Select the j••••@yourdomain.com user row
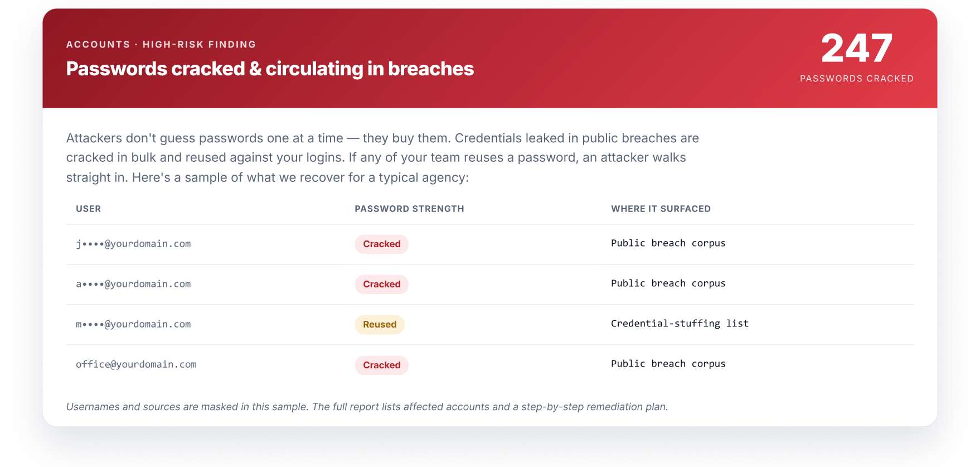Screen dimensions: 980x467 pos(490,244)
